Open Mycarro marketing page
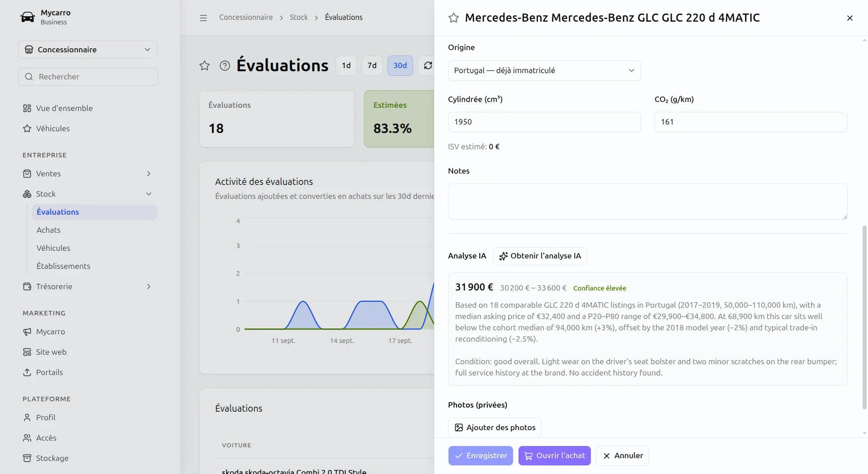 click(x=88, y=332)
